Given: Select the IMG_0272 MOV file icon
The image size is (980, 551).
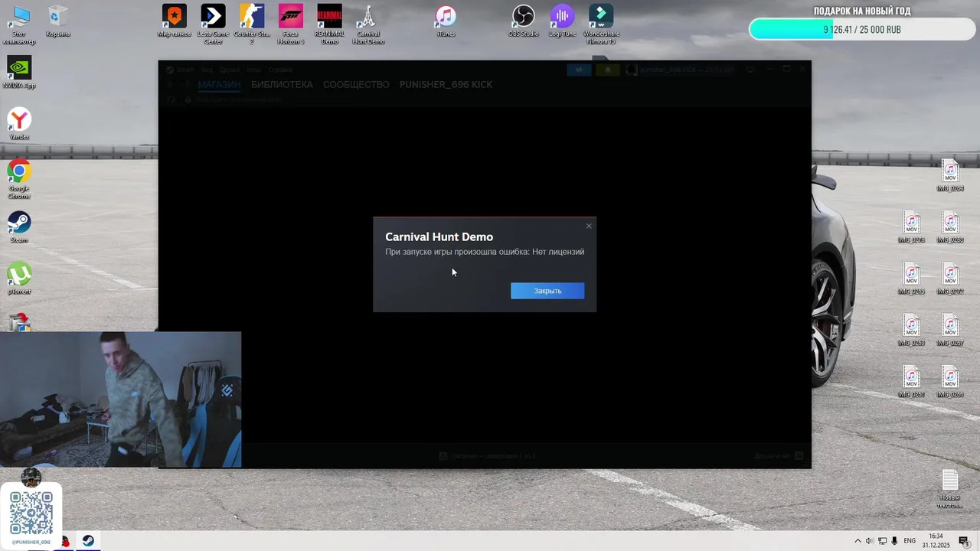Looking at the screenshot, I should pos(950,279).
